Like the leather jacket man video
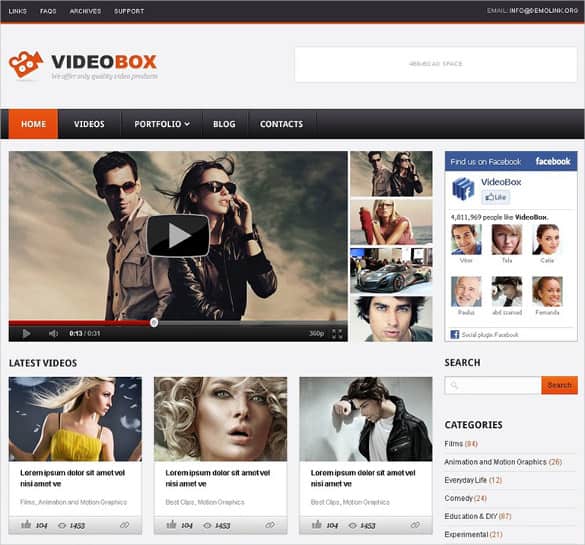The image size is (585, 545). [x=317, y=524]
